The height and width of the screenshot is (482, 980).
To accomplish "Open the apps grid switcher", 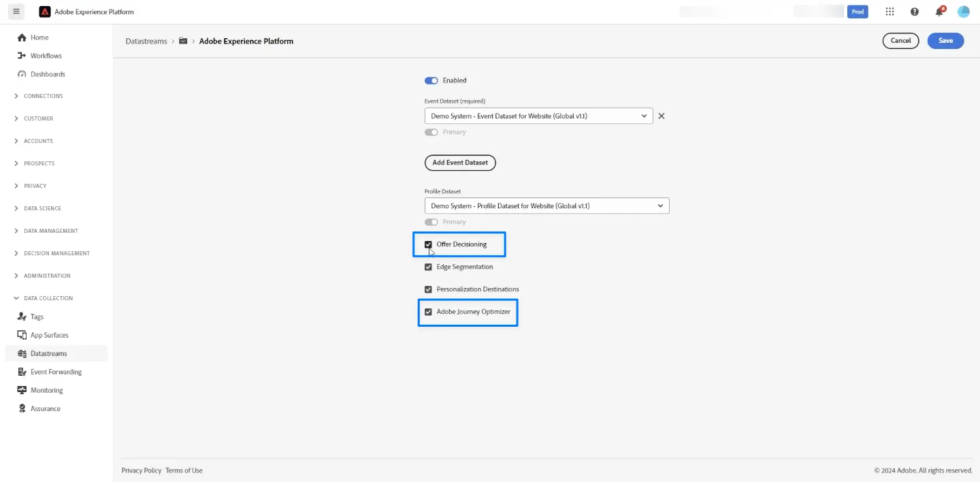I will coord(889,12).
